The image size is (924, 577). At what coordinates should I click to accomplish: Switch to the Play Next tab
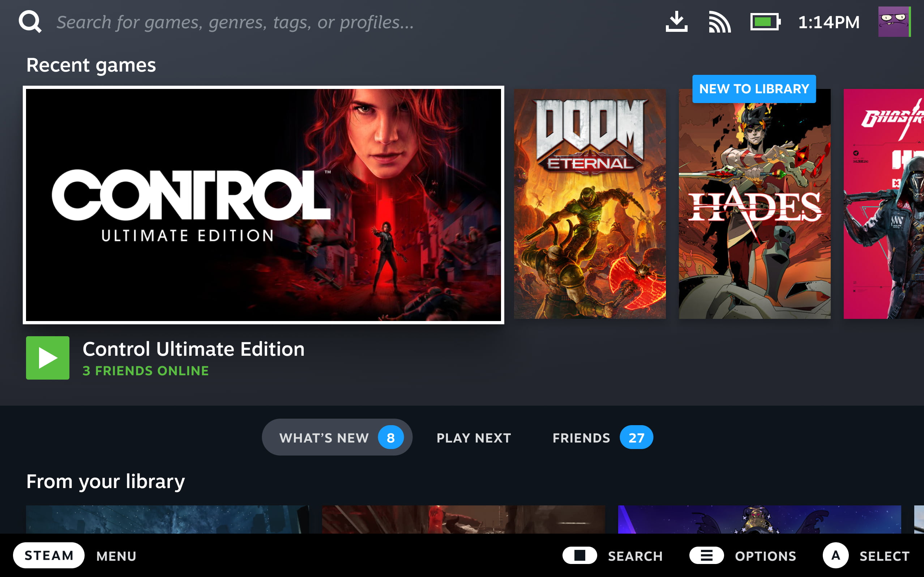(473, 437)
